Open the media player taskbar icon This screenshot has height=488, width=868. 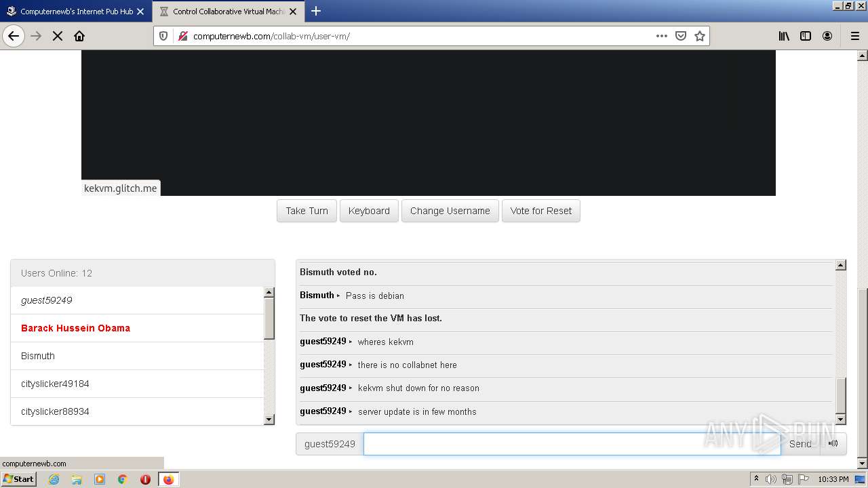pos(100,479)
